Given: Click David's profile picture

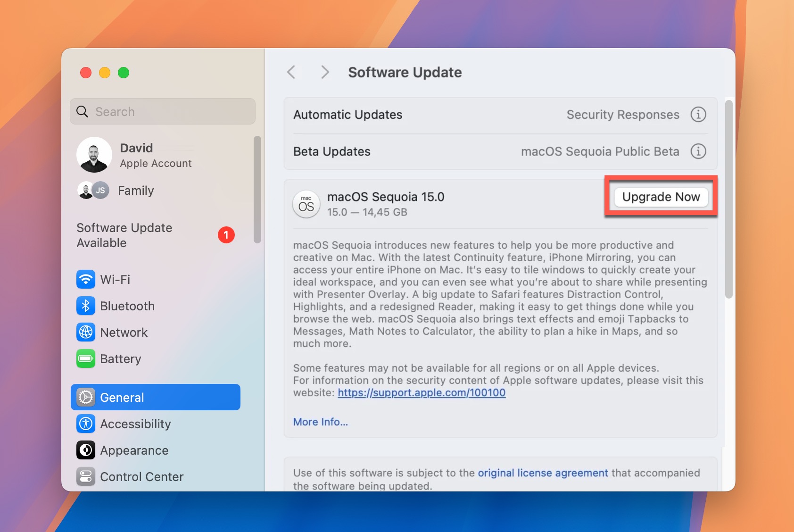Looking at the screenshot, I should click(94, 155).
